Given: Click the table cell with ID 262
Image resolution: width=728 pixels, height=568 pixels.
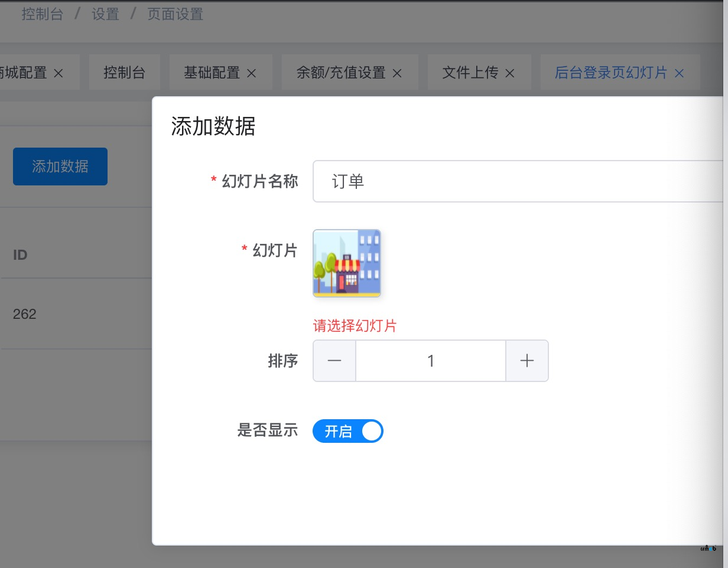Looking at the screenshot, I should [x=25, y=314].
